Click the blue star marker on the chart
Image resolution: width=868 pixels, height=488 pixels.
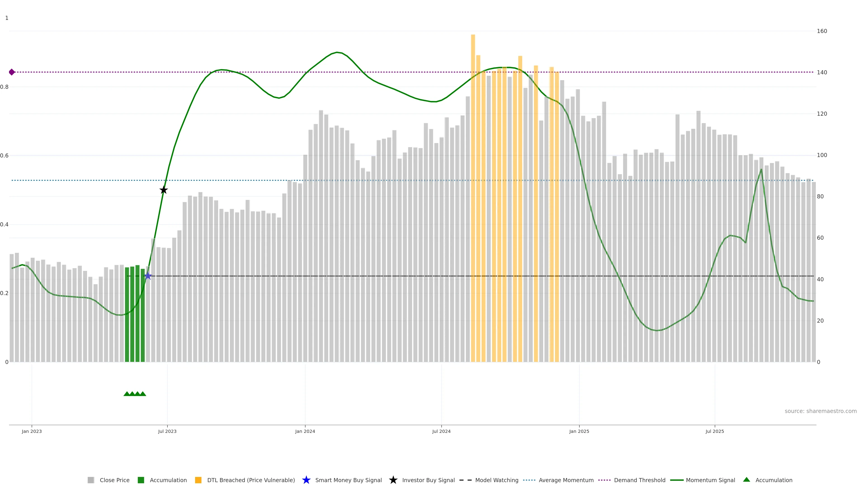pos(148,276)
